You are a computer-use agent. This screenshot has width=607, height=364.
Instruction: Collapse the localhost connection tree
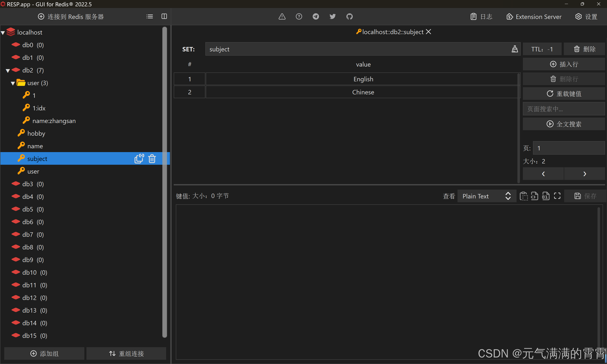[x=3, y=33]
